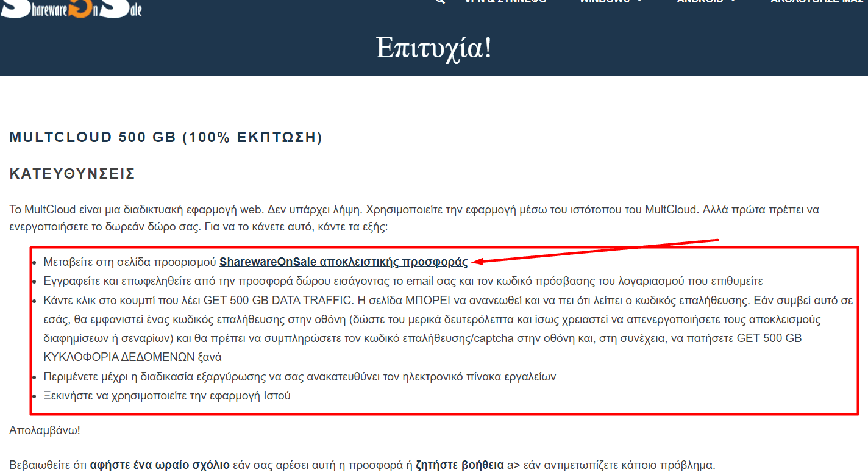Viewport: 868px width, 475px height.
Task: Click the ΚΑΤΕΥΘΥΝΣΕΙΣ heading
Action: point(72,174)
